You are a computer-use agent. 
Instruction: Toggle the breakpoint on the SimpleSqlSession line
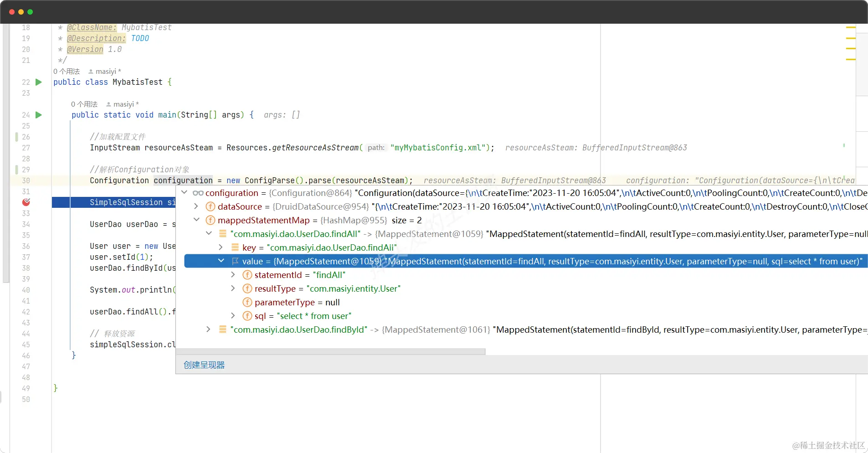point(26,202)
